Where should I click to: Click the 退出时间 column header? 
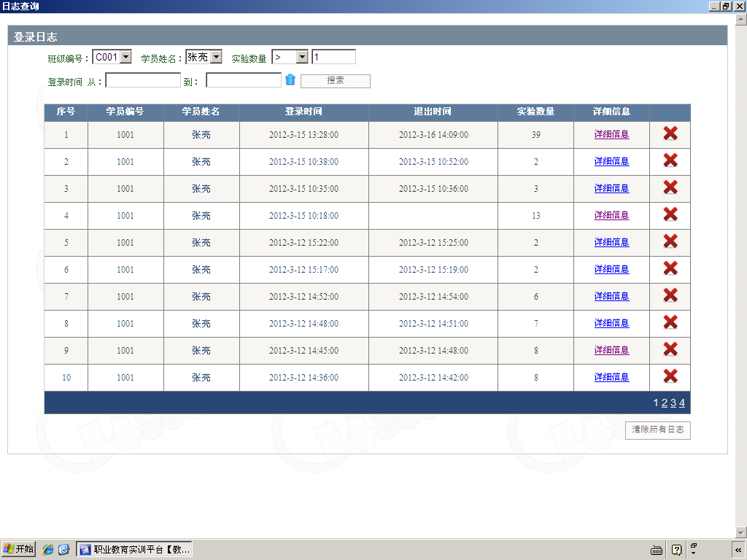(x=433, y=112)
